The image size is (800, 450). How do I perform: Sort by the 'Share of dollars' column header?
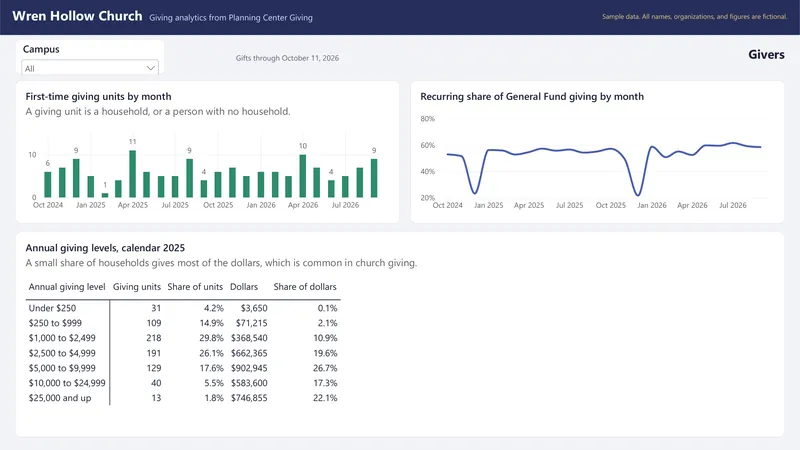coord(305,287)
